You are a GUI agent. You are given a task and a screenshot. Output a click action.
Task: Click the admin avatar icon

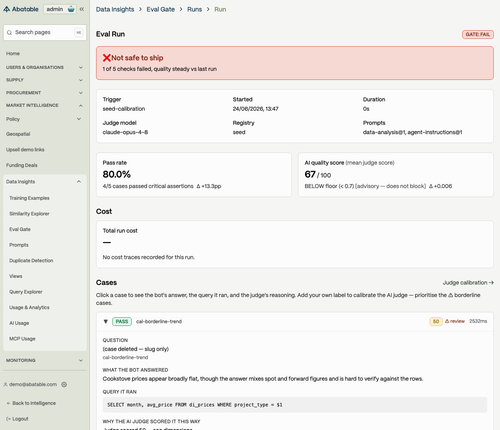click(71, 9)
